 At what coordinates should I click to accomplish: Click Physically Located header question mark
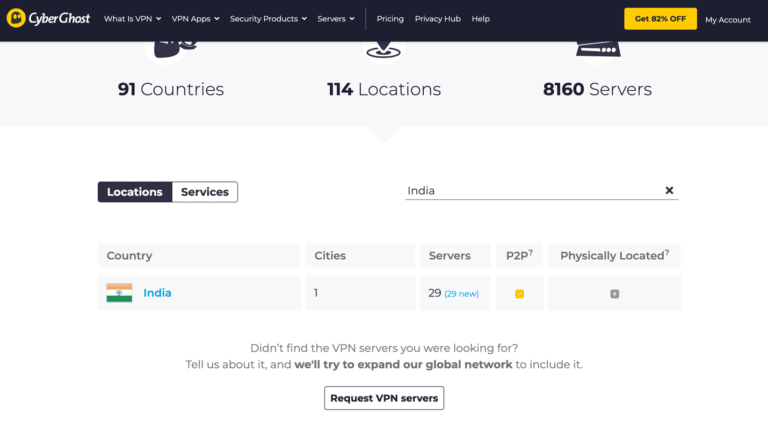click(667, 252)
